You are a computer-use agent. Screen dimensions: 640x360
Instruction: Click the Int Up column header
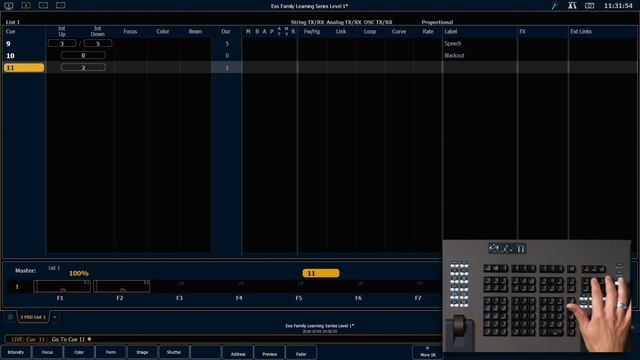pyautogui.click(x=62, y=31)
